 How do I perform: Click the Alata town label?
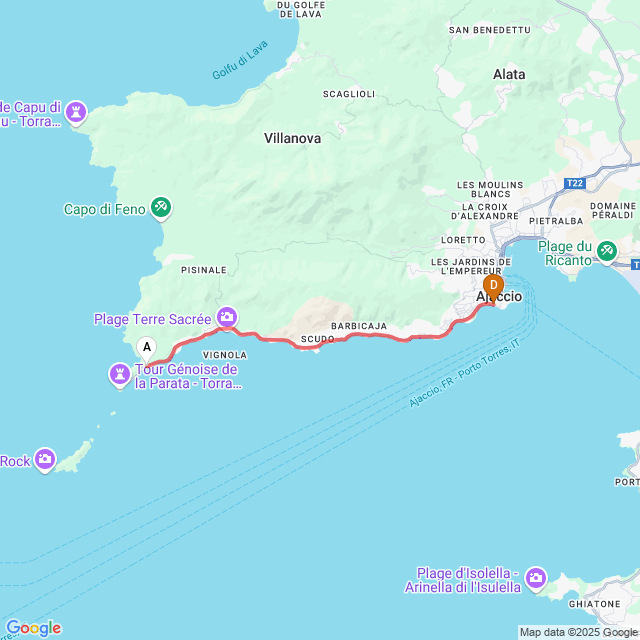click(x=509, y=74)
